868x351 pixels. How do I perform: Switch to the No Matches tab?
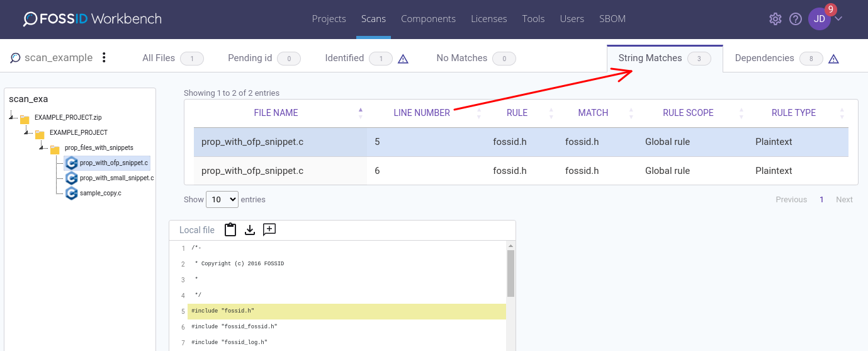(x=476, y=58)
